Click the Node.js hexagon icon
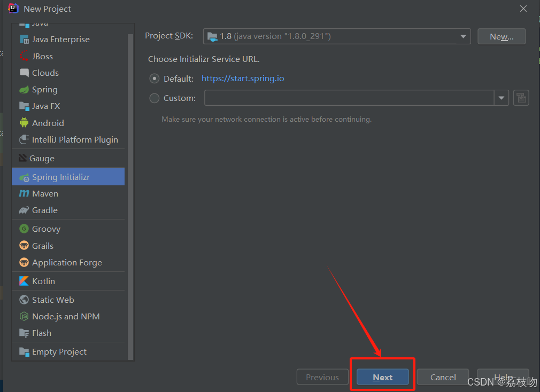The width and height of the screenshot is (540, 392). [24, 316]
